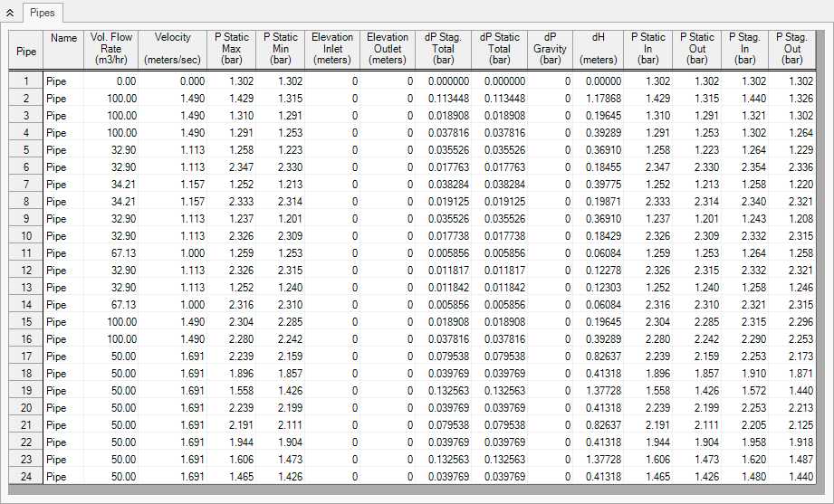The width and height of the screenshot is (834, 504).
Task: Click the dH (meters) column header
Action: tap(599, 49)
